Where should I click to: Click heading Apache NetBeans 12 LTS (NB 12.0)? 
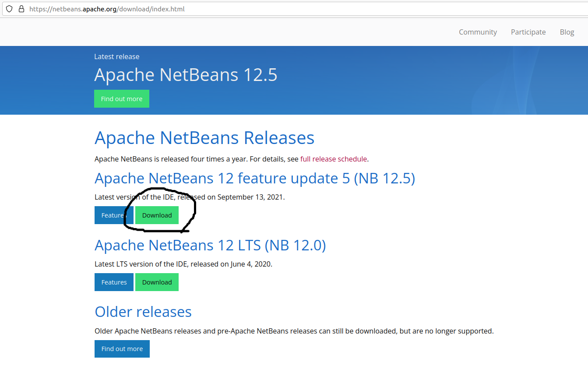pyautogui.click(x=210, y=245)
